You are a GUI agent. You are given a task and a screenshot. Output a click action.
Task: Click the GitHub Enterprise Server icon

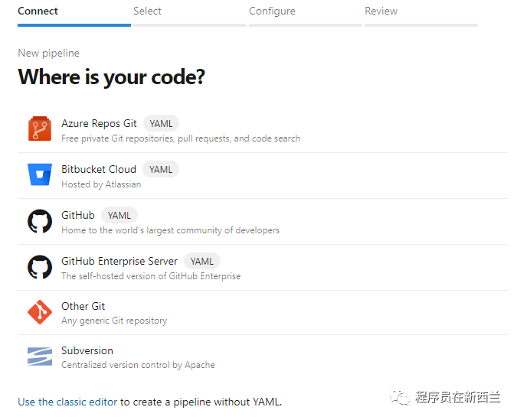[x=40, y=267]
